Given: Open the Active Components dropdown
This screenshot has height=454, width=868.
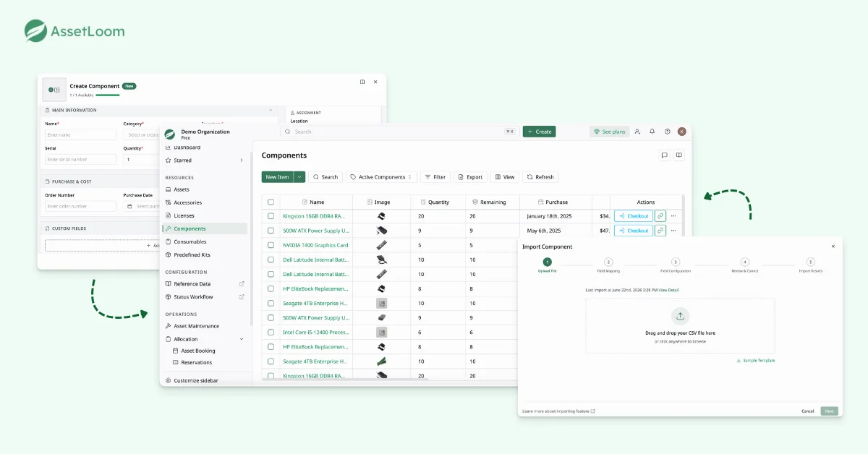Looking at the screenshot, I should (x=381, y=177).
